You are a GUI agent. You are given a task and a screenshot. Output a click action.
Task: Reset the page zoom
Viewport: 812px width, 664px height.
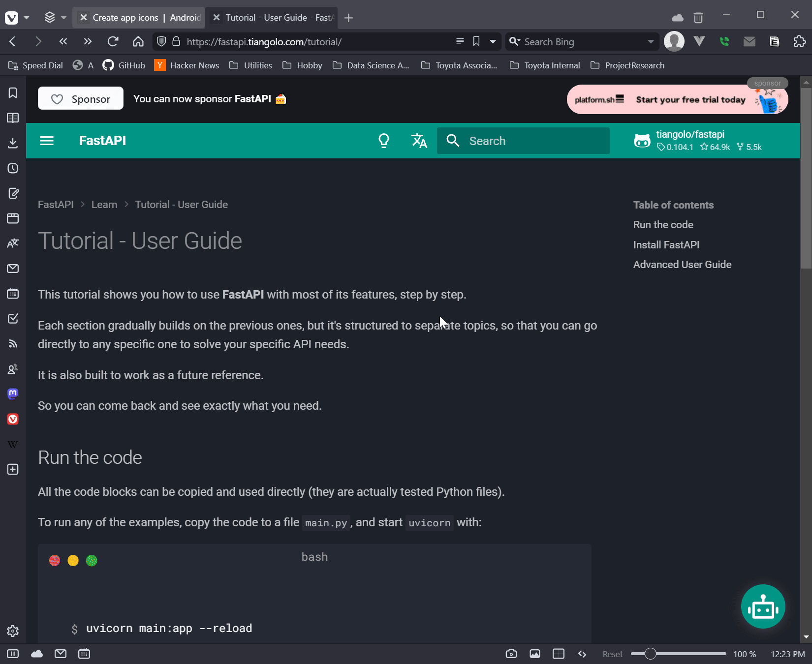(613, 654)
